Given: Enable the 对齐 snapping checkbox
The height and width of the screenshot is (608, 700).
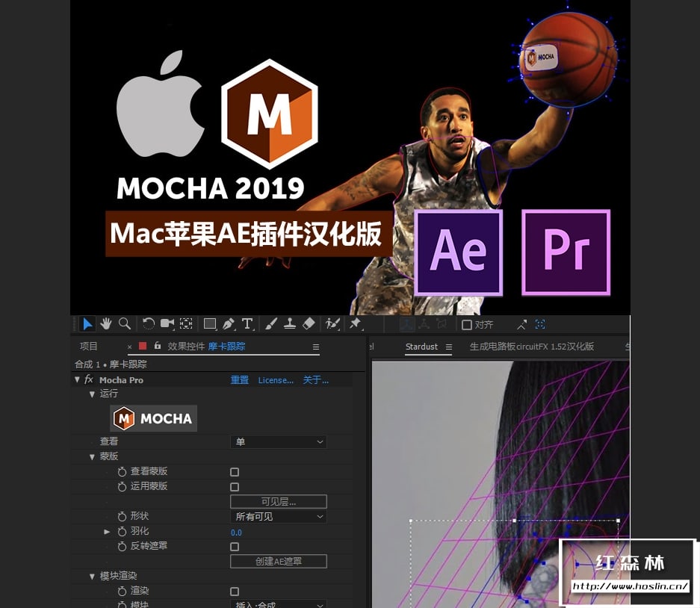Looking at the screenshot, I should tap(466, 324).
